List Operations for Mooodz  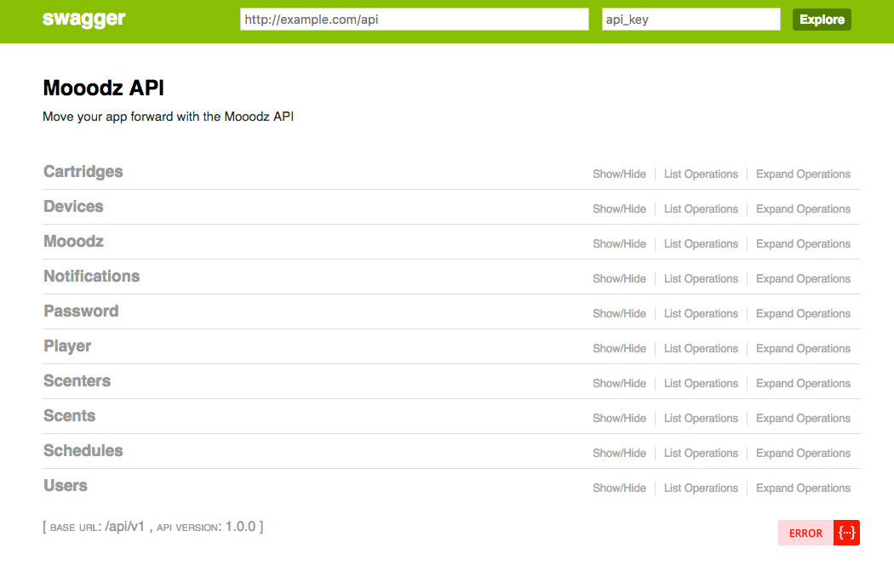(x=701, y=244)
